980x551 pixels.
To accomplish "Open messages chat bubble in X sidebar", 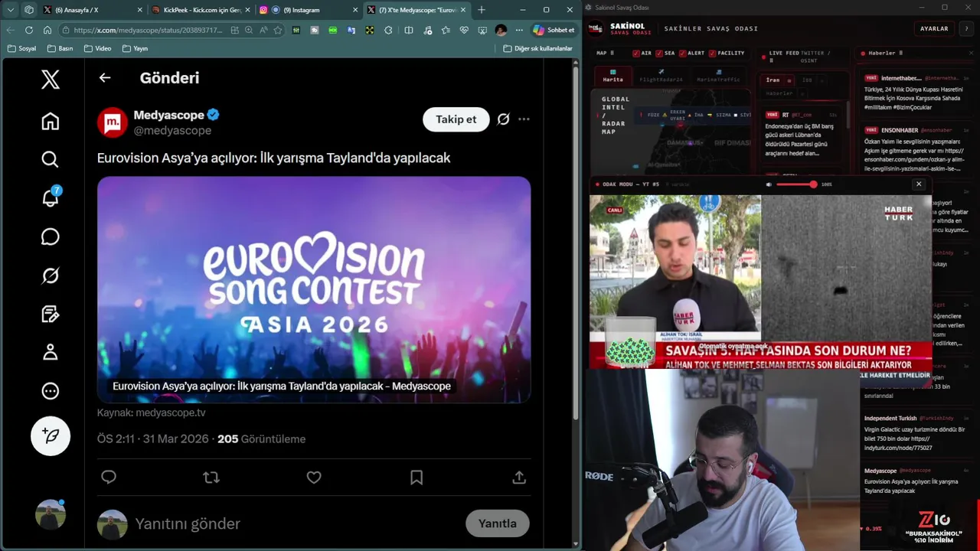I will (51, 236).
